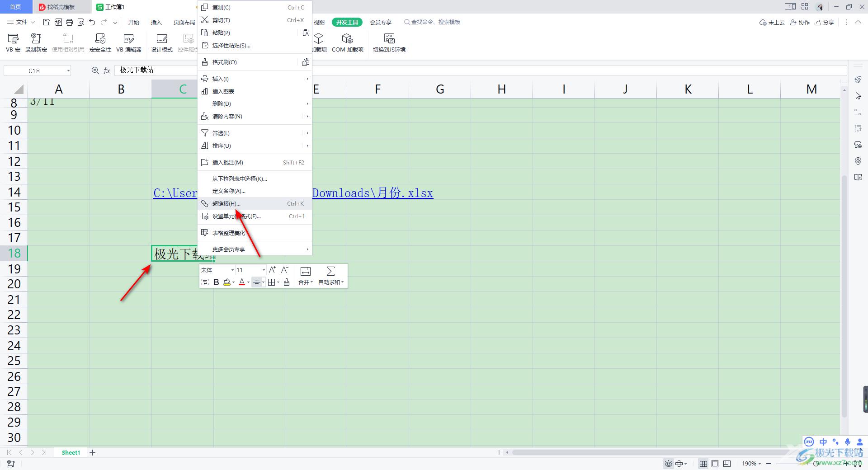The image size is (868, 470).
Task: Undo the last action
Action: 92,22
